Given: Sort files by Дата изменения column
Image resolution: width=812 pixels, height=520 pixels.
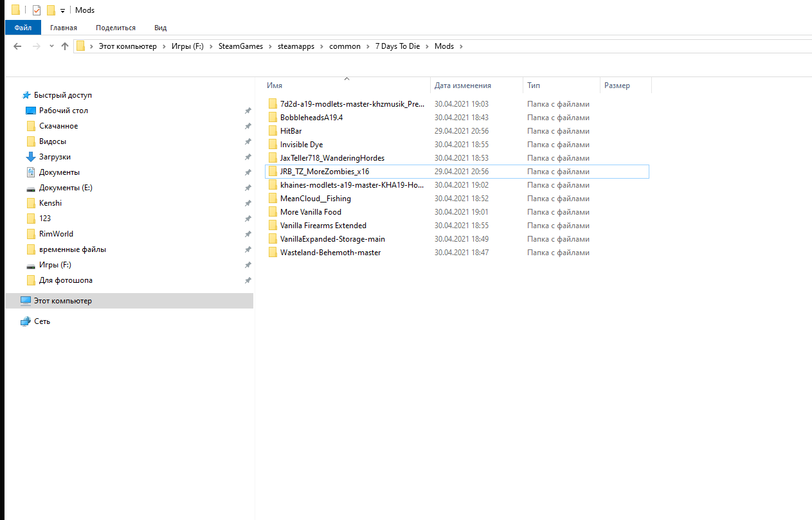Looking at the screenshot, I should [462, 85].
